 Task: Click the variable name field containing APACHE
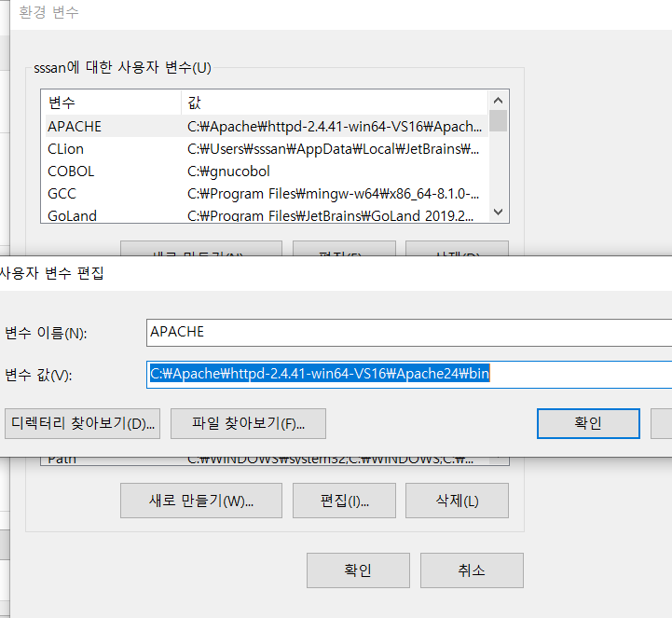click(x=409, y=333)
